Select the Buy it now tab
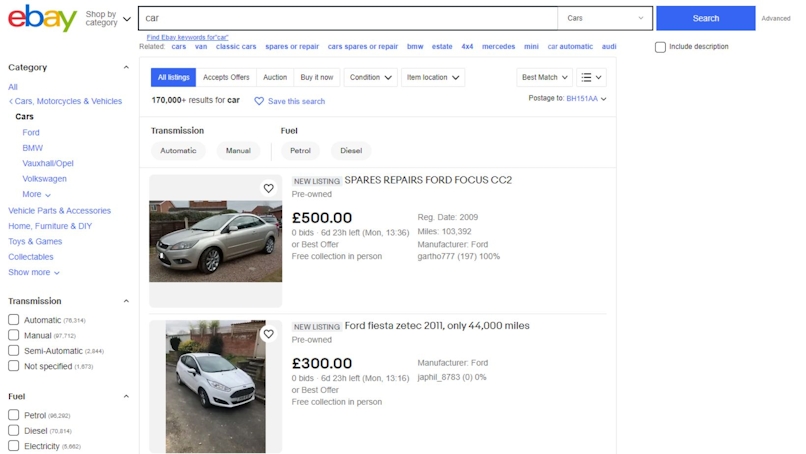This screenshot has width=806, height=454. tap(317, 77)
